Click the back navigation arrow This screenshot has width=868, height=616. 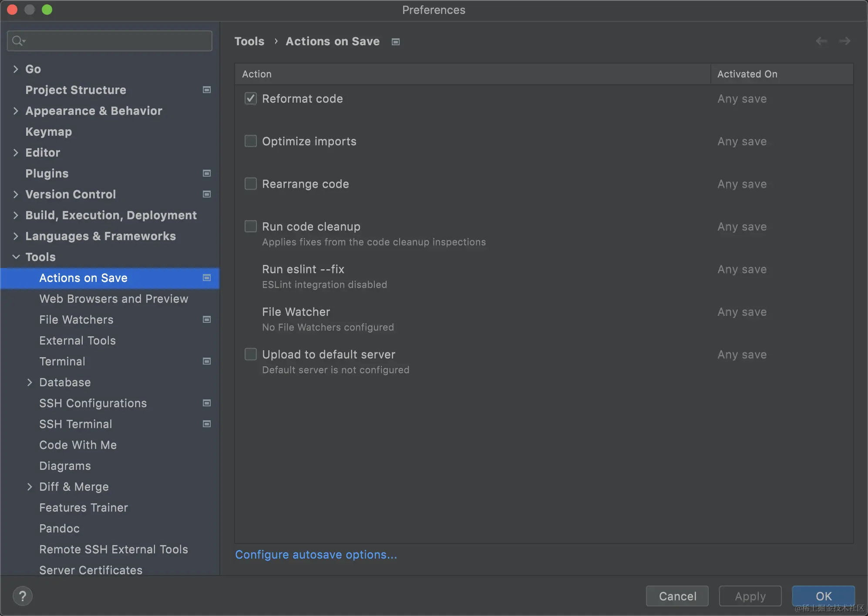coord(821,41)
